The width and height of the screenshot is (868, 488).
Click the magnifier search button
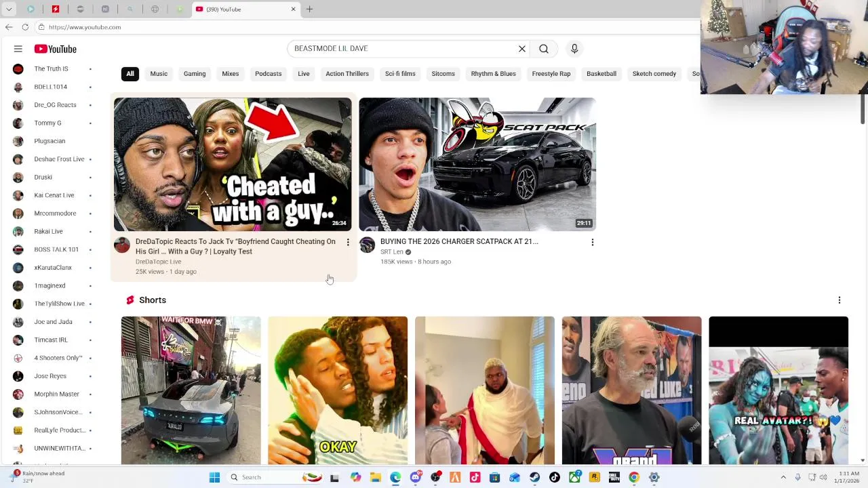544,49
